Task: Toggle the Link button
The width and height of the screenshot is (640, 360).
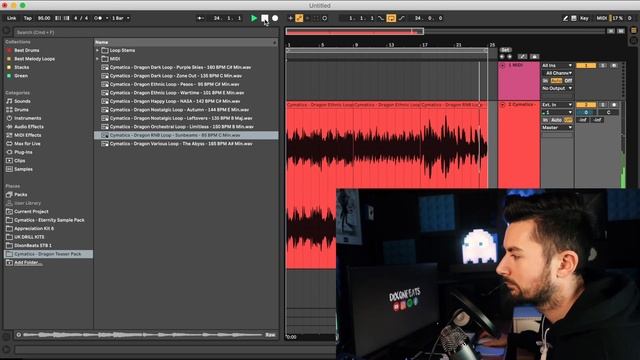Action: (x=11, y=18)
